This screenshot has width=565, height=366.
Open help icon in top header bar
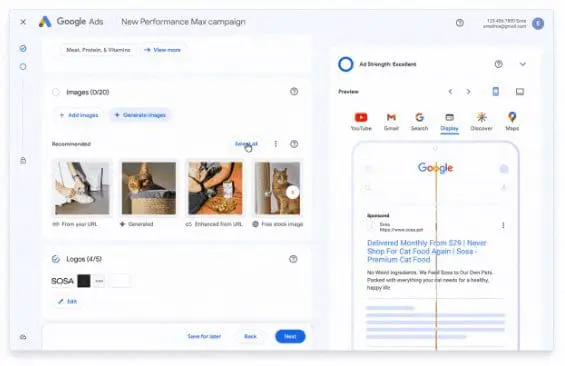(460, 23)
